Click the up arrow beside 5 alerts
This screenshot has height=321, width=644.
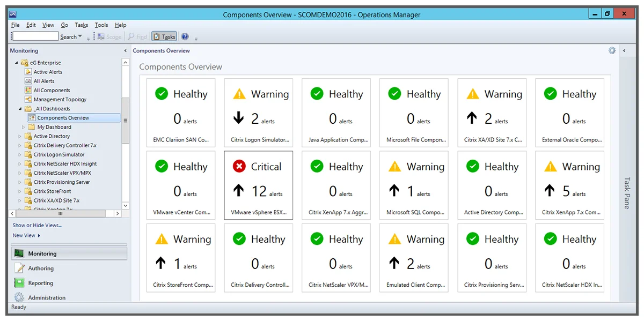click(x=550, y=190)
